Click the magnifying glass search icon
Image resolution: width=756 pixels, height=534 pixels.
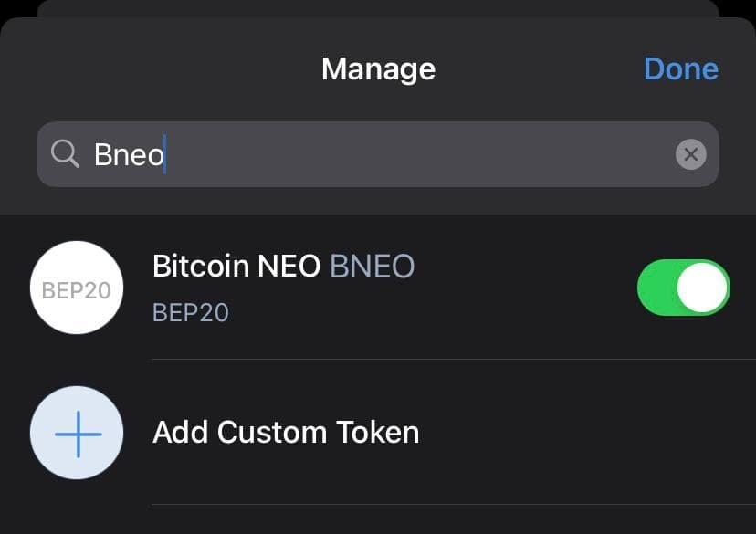pos(65,154)
